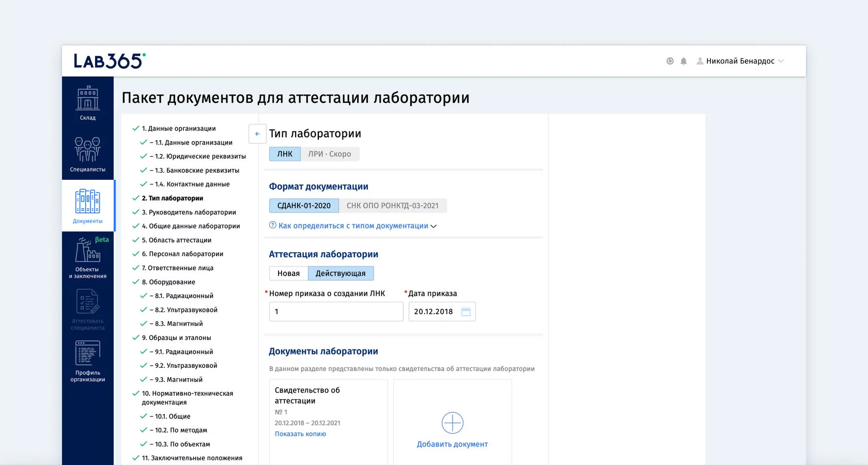This screenshot has width=868, height=465.
Task: Go to 7. Ответственные лица
Action: (178, 268)
